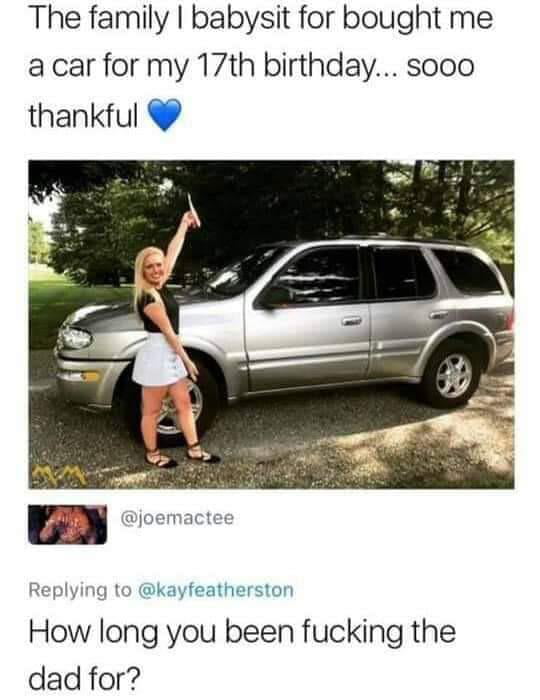The width and height of the screenshot is (540, 700).
Task: Click the watermark logo on photo
Action: pos(58,475)
